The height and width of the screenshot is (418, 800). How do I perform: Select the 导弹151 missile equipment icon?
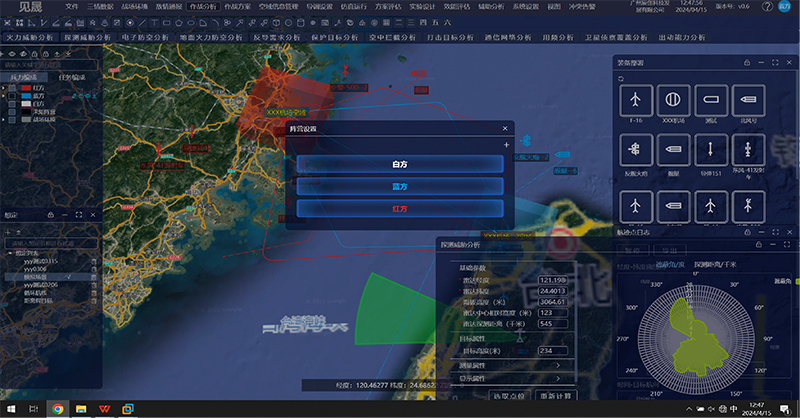coord(711,149)
